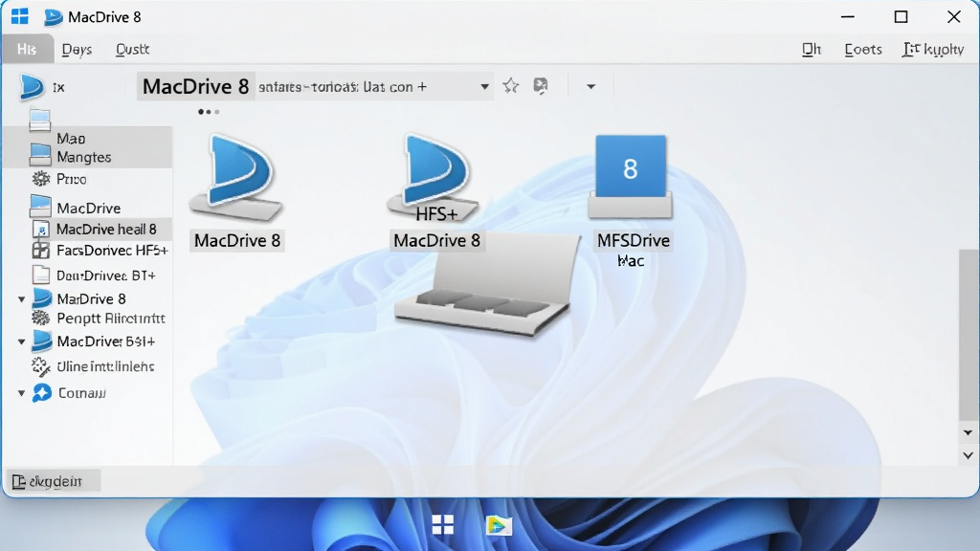980x551 pixels.
Task: Click the blue icon beside MarDrive 8
Action: click(42, 298)
